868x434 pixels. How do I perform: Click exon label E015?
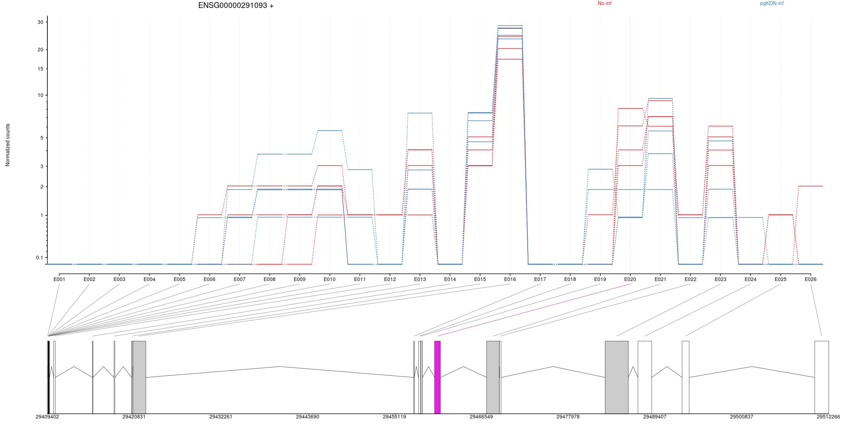tap(480, 279)
